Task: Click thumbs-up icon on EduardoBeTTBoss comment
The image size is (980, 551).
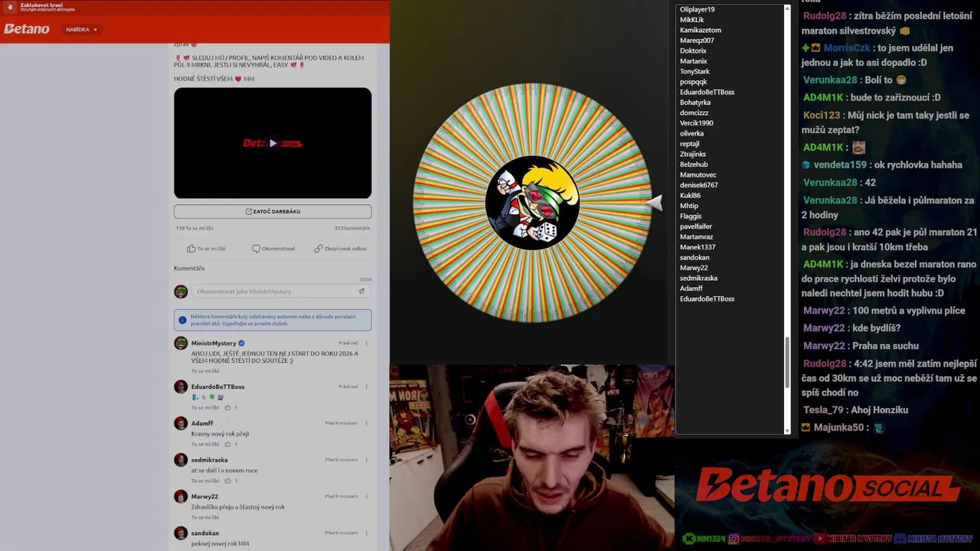Action: pos(227,408)
